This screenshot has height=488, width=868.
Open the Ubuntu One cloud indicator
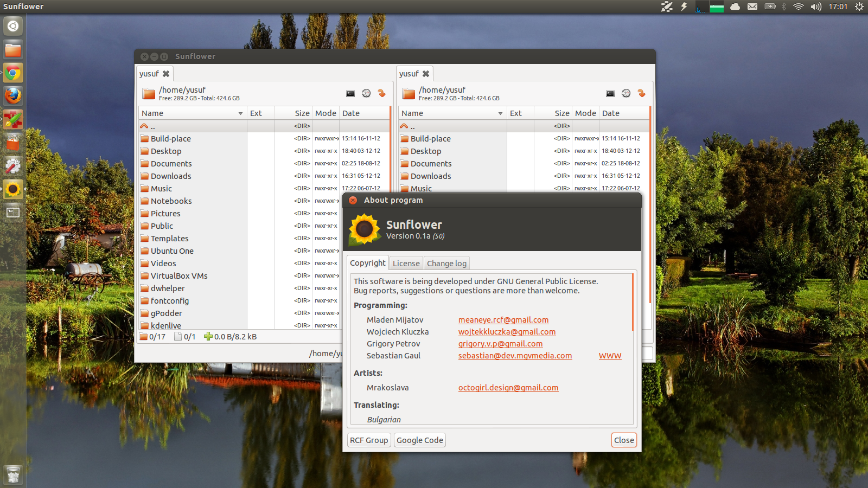pos(735,7)
